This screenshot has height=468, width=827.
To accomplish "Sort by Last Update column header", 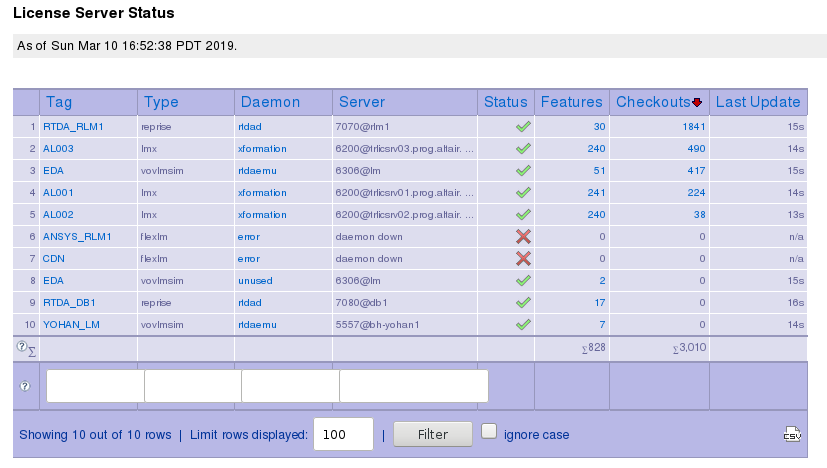I will (x=758, y=102).
